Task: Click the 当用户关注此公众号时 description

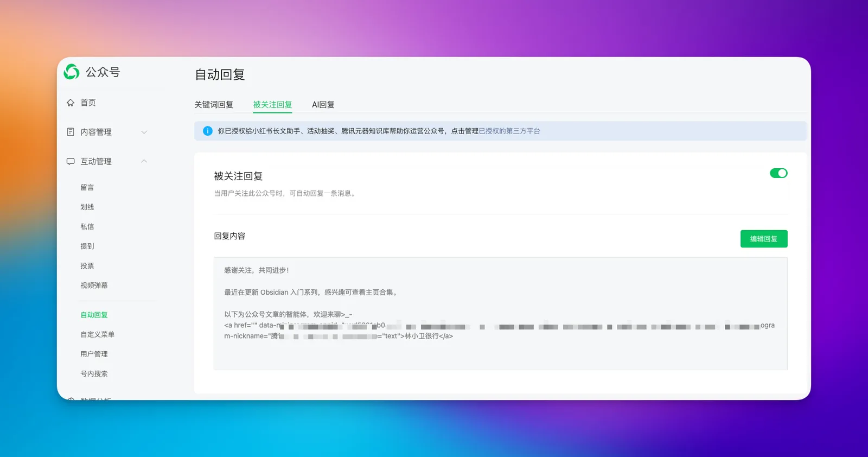Action: tap(286, 193)
